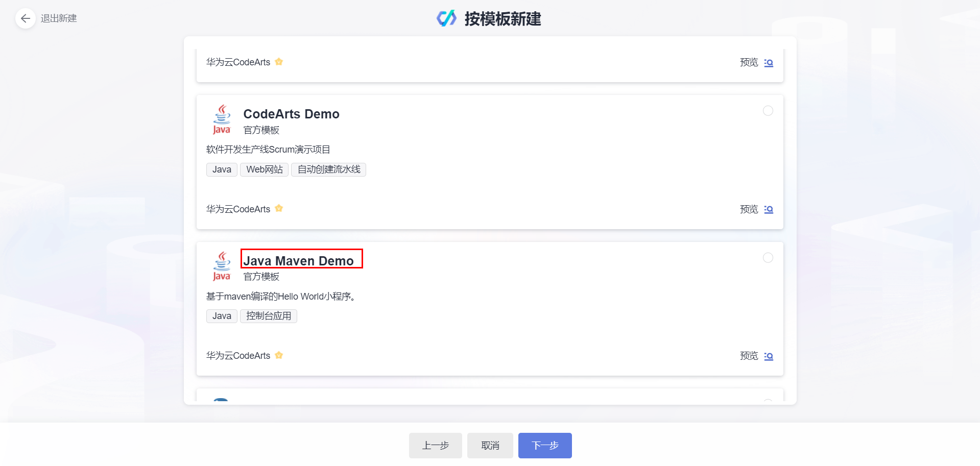Click the 下一步 next step button

tap(545, 446)
